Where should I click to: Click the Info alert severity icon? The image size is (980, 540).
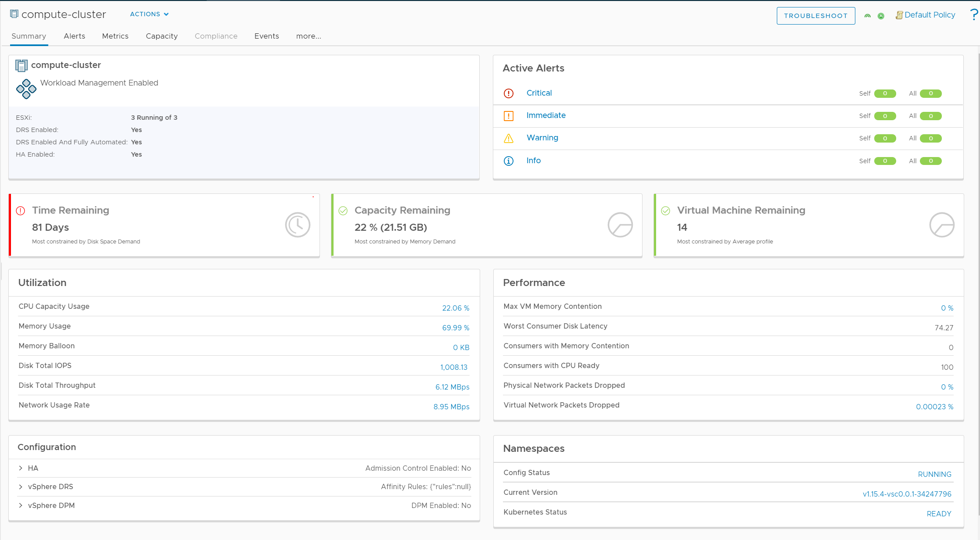(508, 160)
